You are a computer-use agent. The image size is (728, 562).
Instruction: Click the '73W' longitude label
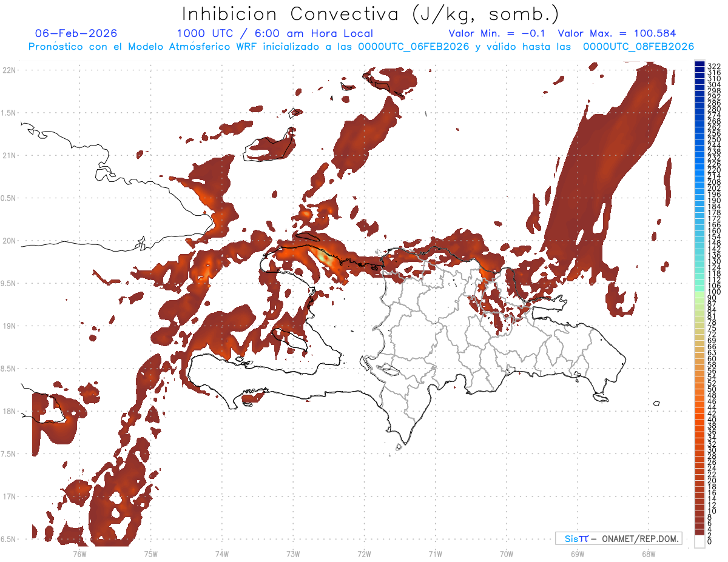point(293,554)
